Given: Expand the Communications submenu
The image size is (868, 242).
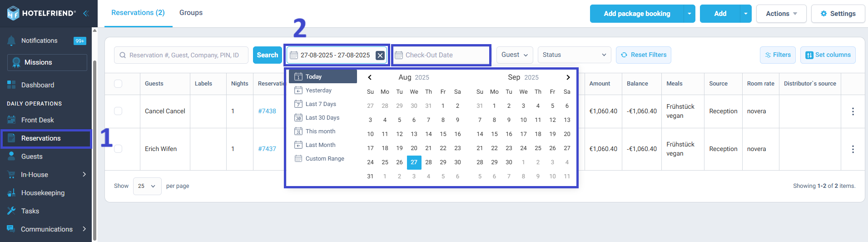Looking at the screenshot, I should (84, 229).
